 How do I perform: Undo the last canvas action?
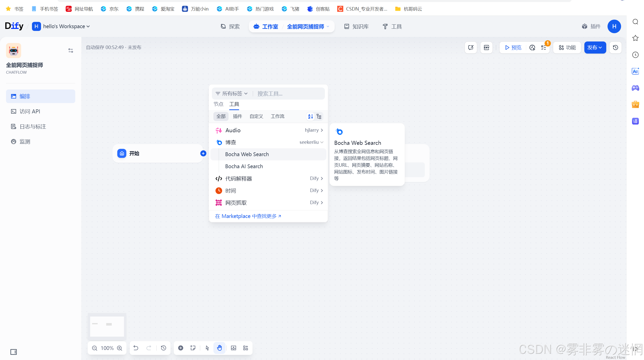(x=136, y=348)
